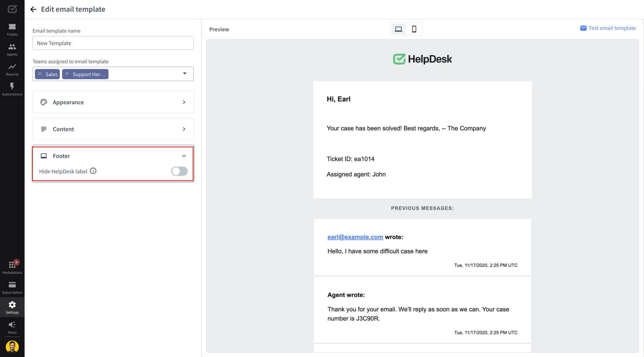The image size is (644, 357).
Task: Click Test email template link
Action: click(x=612, y=28)
